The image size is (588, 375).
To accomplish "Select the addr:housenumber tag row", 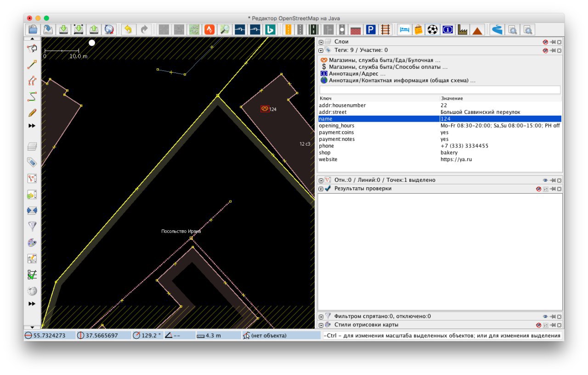I will (440, 105).
